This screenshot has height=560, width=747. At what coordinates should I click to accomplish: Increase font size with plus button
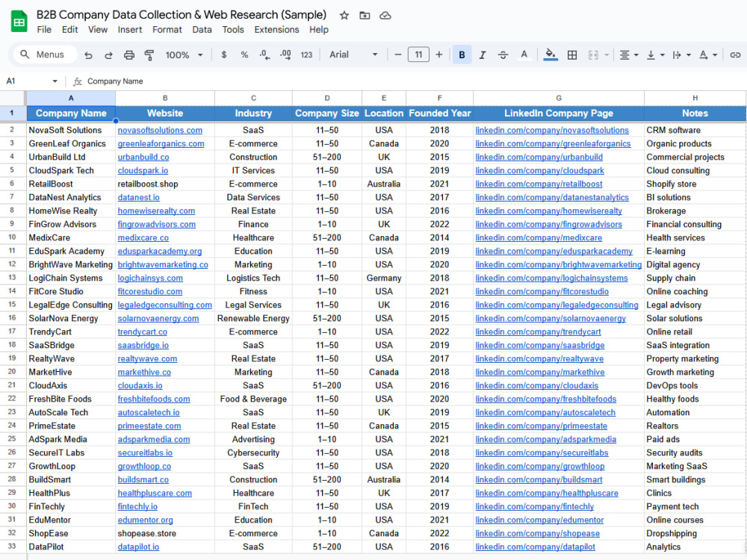pos(438,55)
